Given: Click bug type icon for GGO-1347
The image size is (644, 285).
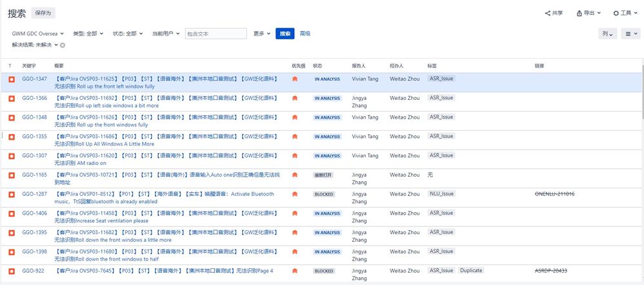Looking at the screenshot, I should point(12,79).
